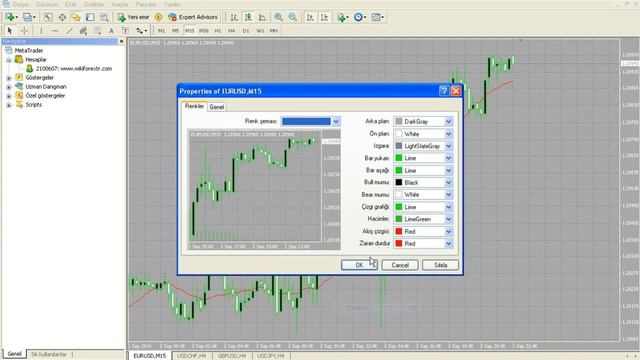
Task: Open the Arka plan DarkGray dropdown
Action: point(448,122)
